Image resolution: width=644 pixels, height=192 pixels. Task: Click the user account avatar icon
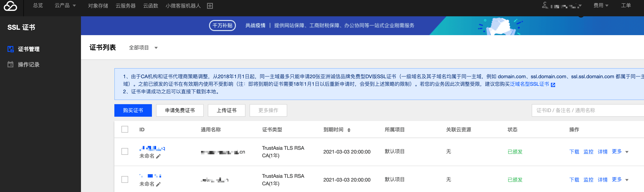point(545,5)
